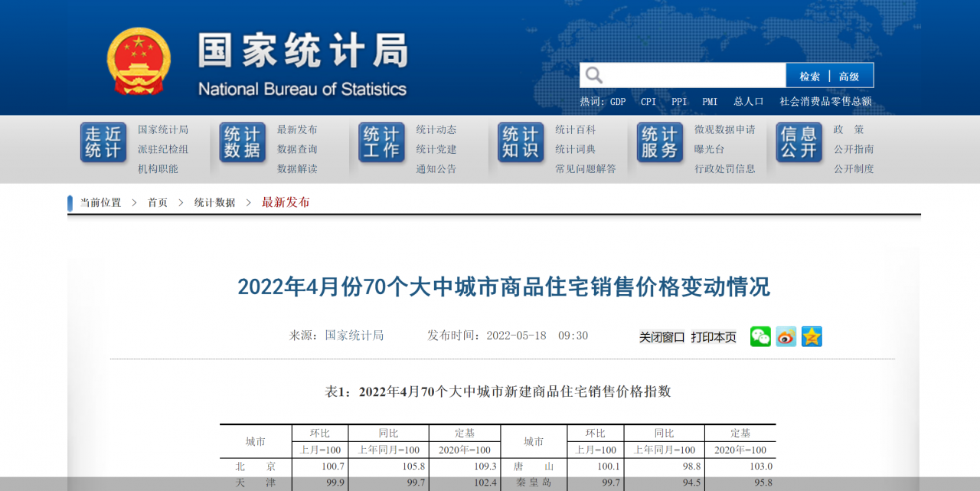Click the article title heading

(504, 287)
